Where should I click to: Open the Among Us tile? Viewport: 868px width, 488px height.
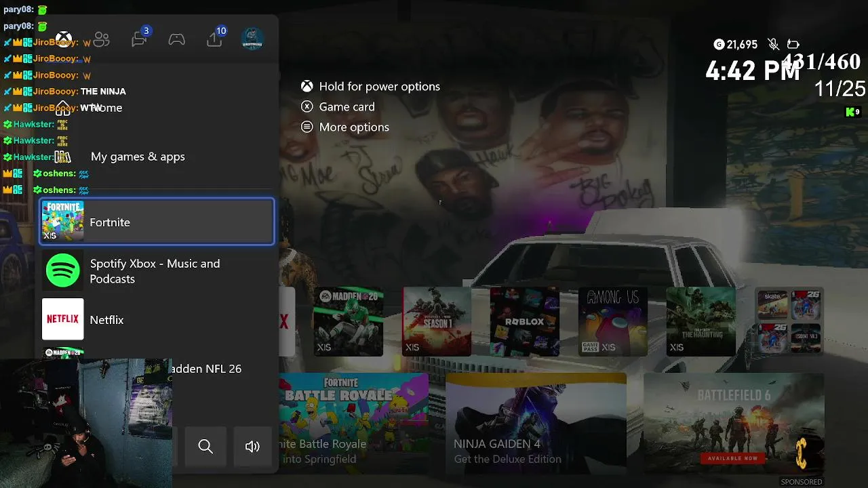613,321
